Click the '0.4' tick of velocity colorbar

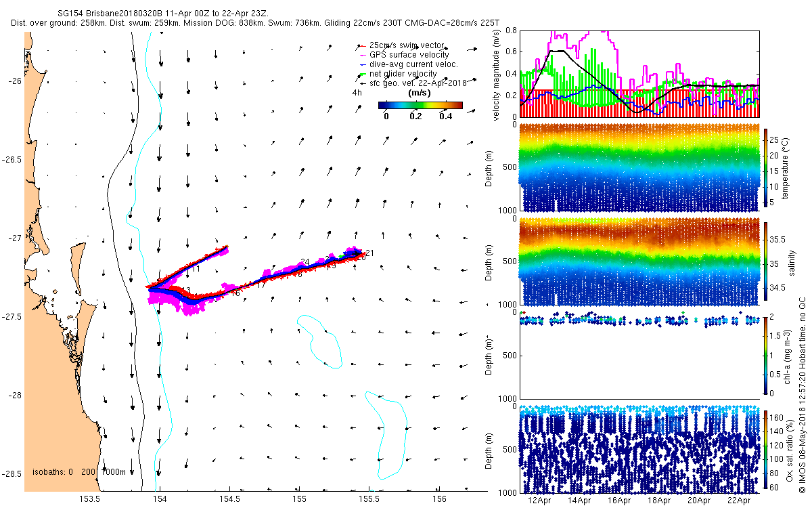click(446, 116)
